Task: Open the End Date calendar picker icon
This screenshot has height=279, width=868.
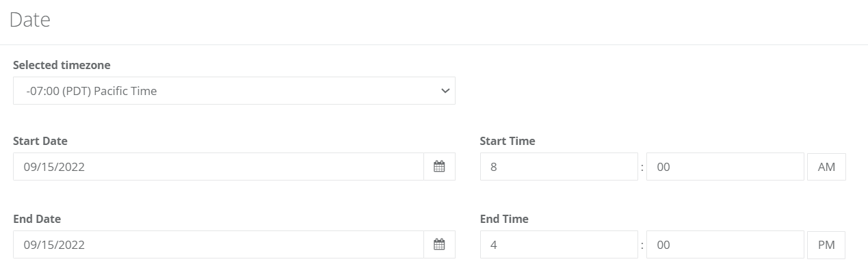Action: 439,244
